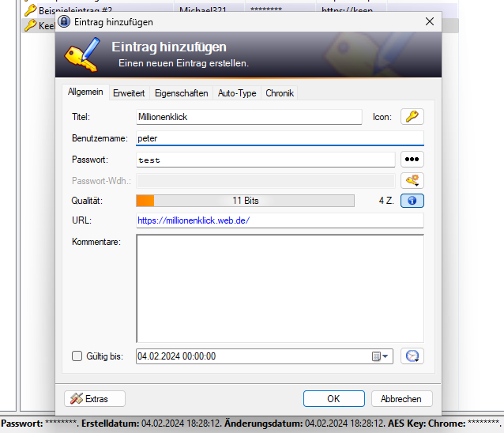Toggle password visibility dots button
Image resolution: width=504 pixels, height=433 pixels.
pos(412,159)
